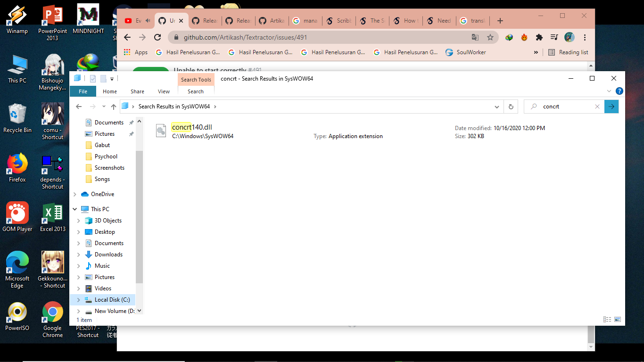Go up one folder level in Explorer
Image resolution: width=644 pixels, height=362 pixels.
click(114, 107)
